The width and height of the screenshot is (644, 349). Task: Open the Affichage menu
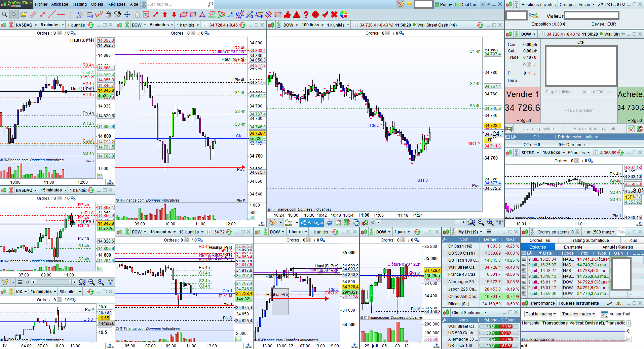(x=60, y=4)
